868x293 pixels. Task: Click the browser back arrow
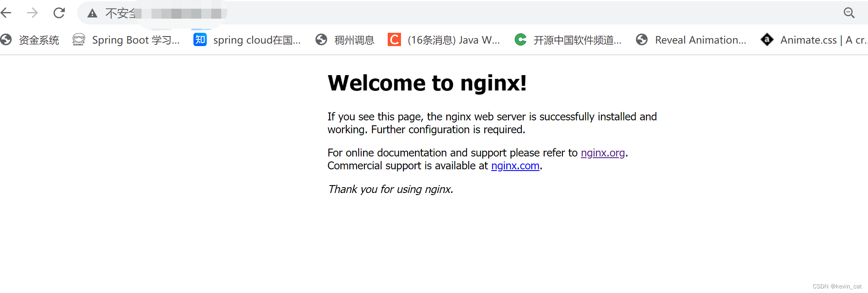pos(6,13)
